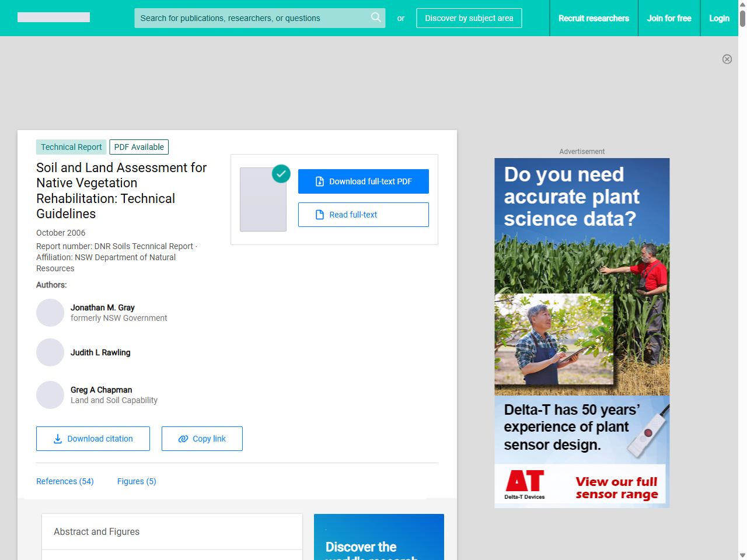Open author Greg A Chapman profile
747x560 pixels.
[101, 390]
